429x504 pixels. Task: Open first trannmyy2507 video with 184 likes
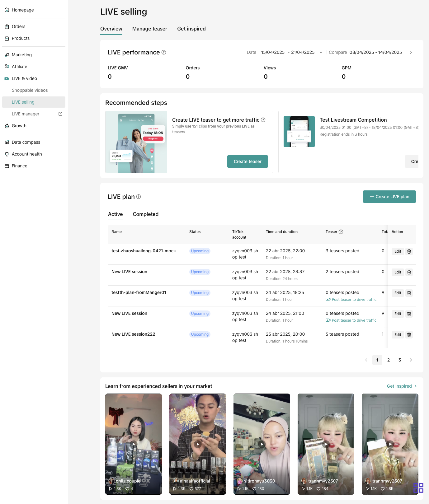tap(326, 444)
